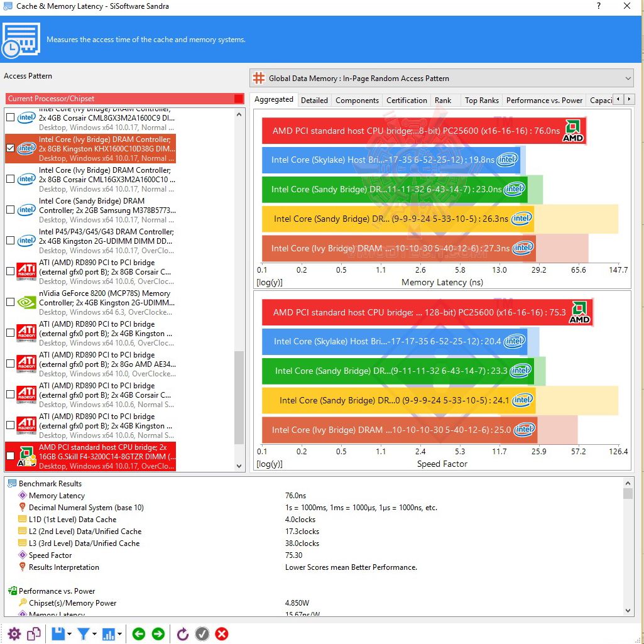Check the Corsair CML8GX3M2A1600C9 entry checkbox

pos(11,117)
